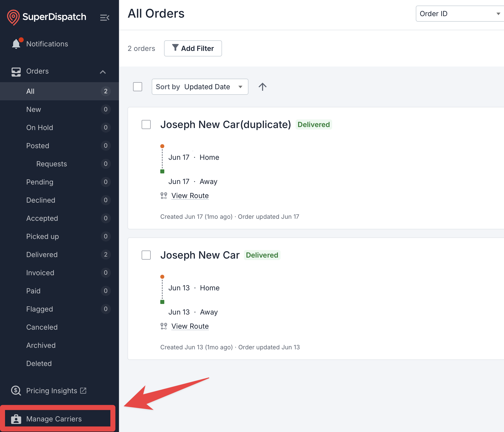
Task: Click the Orders inbox icon in sidebar
Action: 16,71
